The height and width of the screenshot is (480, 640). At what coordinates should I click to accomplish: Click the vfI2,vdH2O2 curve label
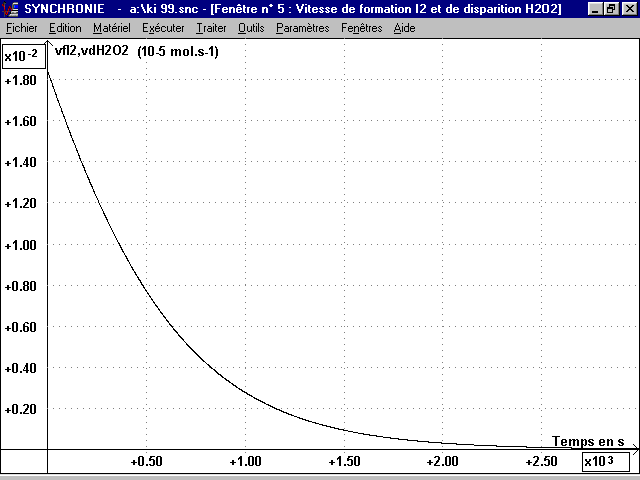pyautogui.click(x=92, y=51)
